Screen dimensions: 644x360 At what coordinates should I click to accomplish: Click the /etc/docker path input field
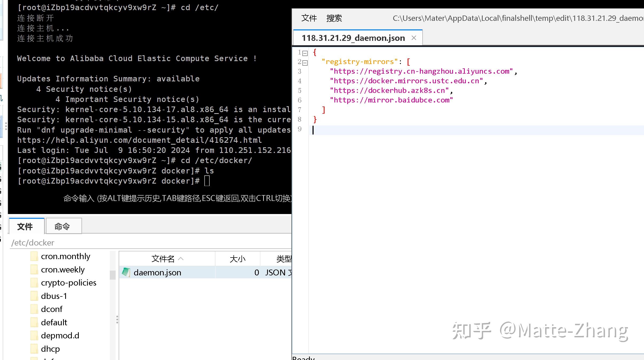(80, 243)
